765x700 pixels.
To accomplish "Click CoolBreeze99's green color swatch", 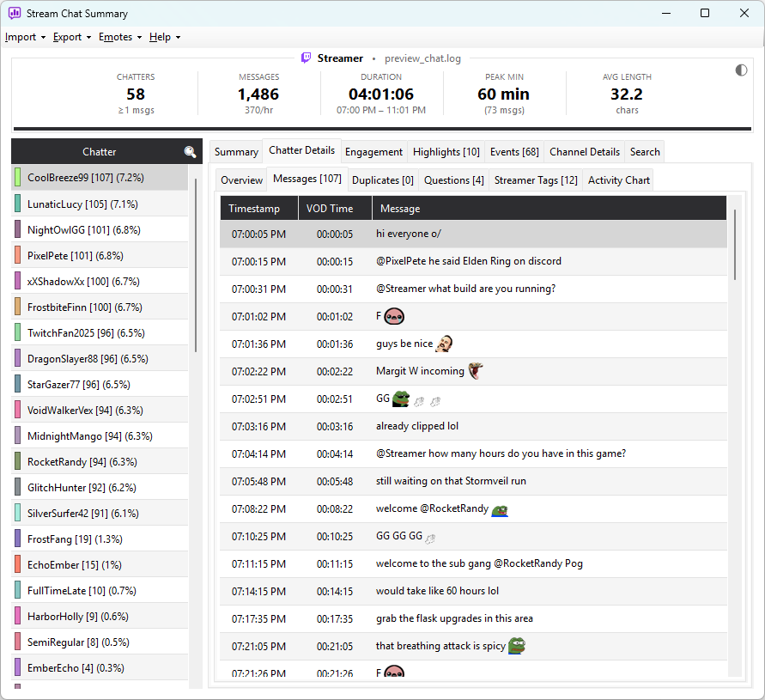I will pos(17,178).
